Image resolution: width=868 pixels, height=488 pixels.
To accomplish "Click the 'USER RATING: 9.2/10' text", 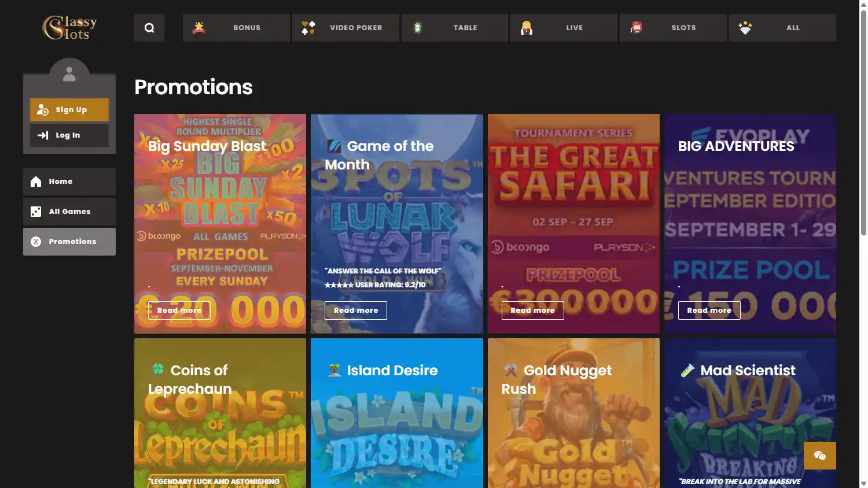I will click(390, 285).
